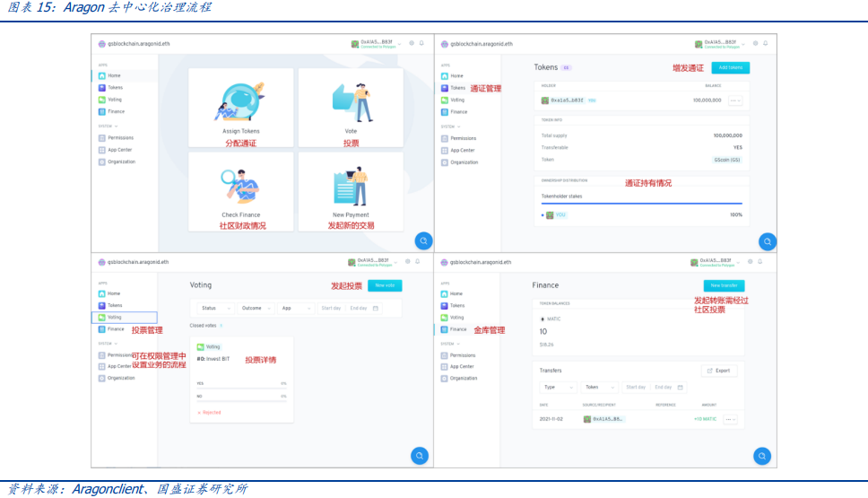Click date range field on Finance screen

coord(655,388)
